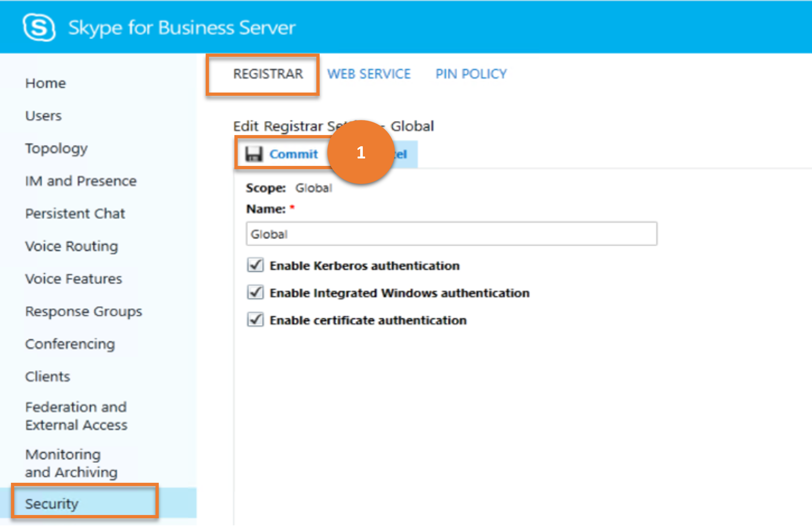Select IM and Presence in sidebar

pos(81,181)
